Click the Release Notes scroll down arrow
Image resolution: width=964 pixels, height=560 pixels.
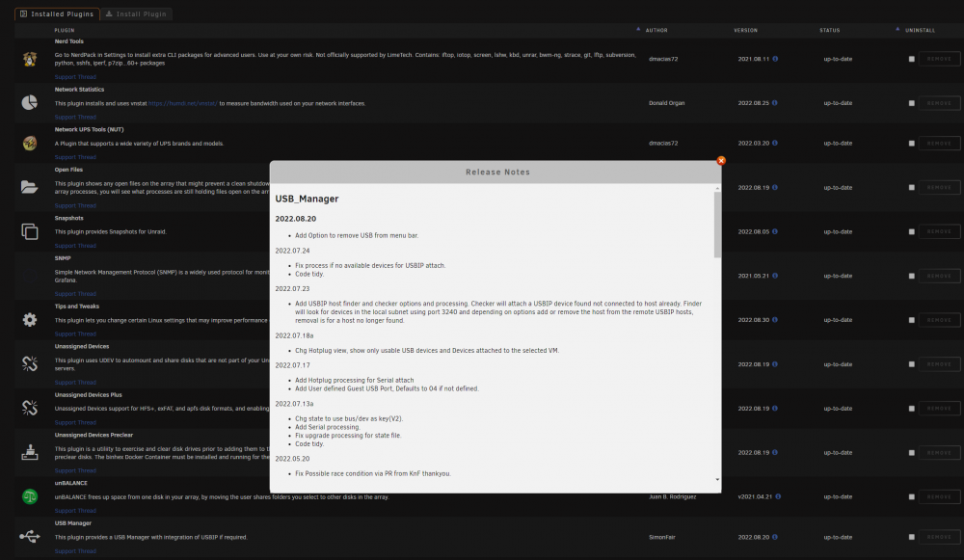(717, 479)
